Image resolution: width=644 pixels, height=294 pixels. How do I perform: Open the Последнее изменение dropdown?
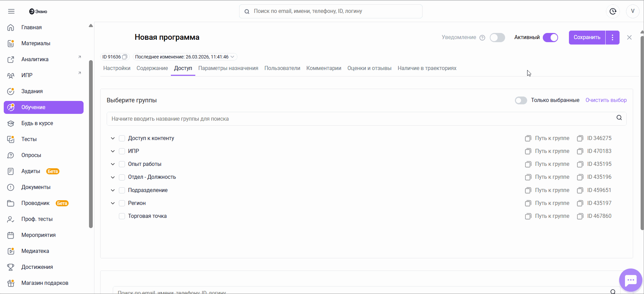pos(185,57)
